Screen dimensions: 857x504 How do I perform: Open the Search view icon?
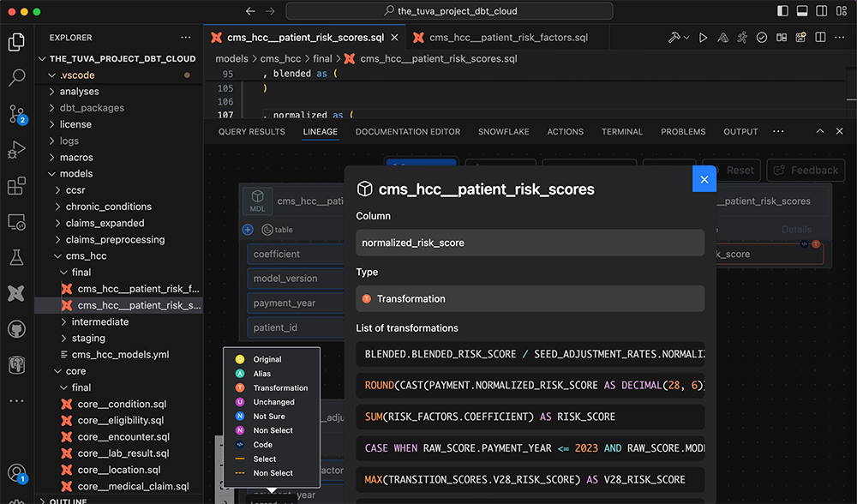click(16, 78)
